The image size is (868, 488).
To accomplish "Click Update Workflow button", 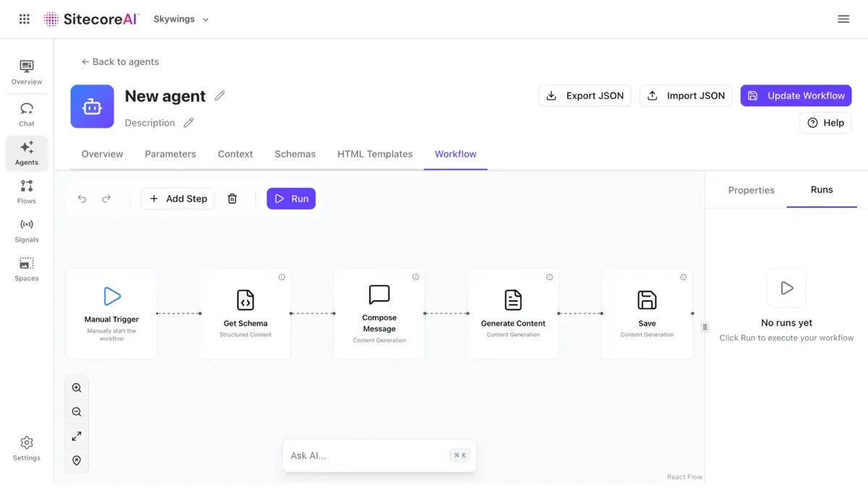I will 796,95.
